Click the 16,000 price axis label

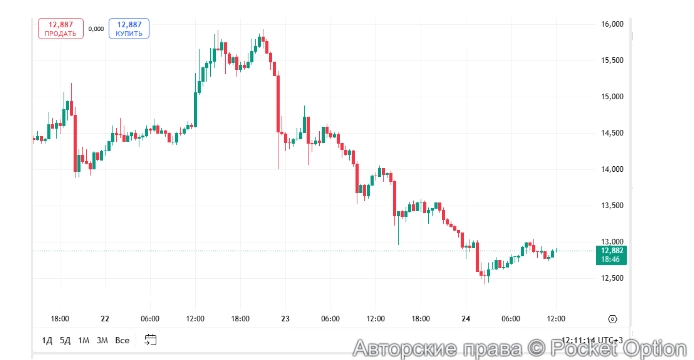[x=612, y=24]
